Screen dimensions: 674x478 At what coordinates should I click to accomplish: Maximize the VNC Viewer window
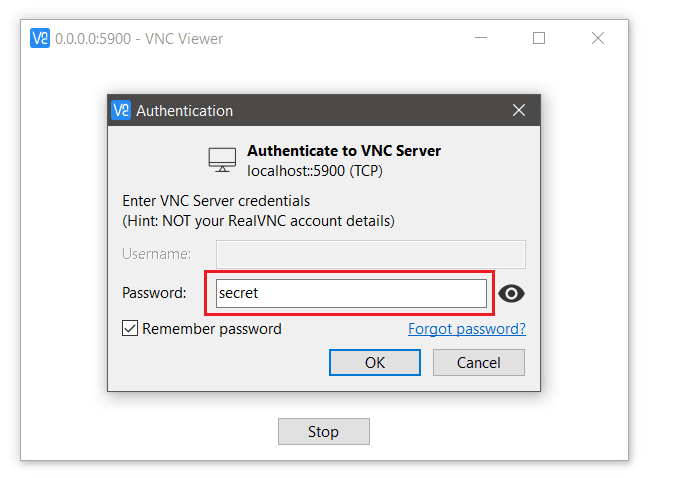pos(539,39)
